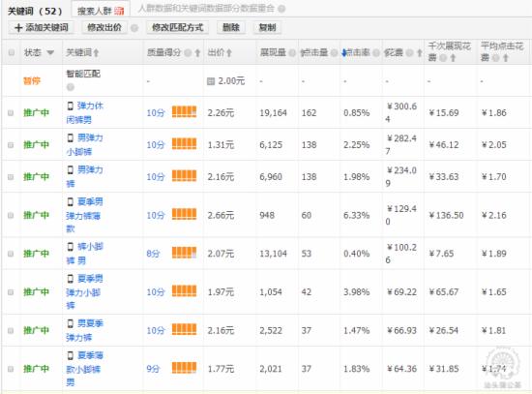Click the 平均点击花费 help icon
This screenshot has width=532, height=394.
495,58
